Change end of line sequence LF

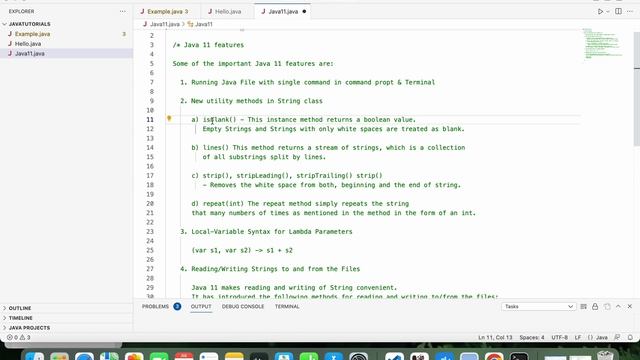[x=578, y=338]
